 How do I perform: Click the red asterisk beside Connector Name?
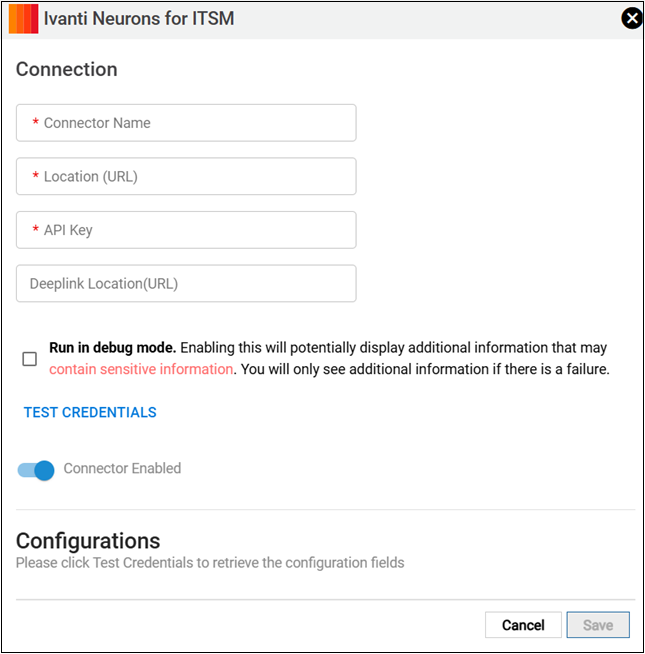[x=35, y=122]
